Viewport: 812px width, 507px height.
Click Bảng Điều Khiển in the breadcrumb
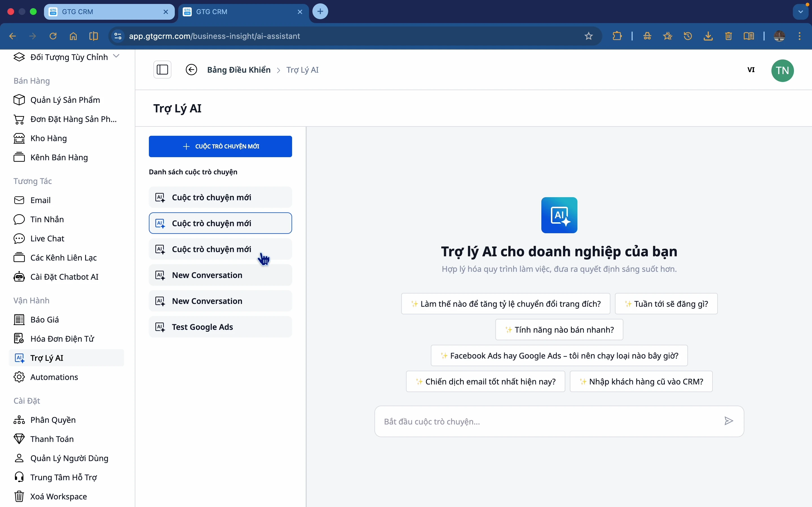point(238,70)
